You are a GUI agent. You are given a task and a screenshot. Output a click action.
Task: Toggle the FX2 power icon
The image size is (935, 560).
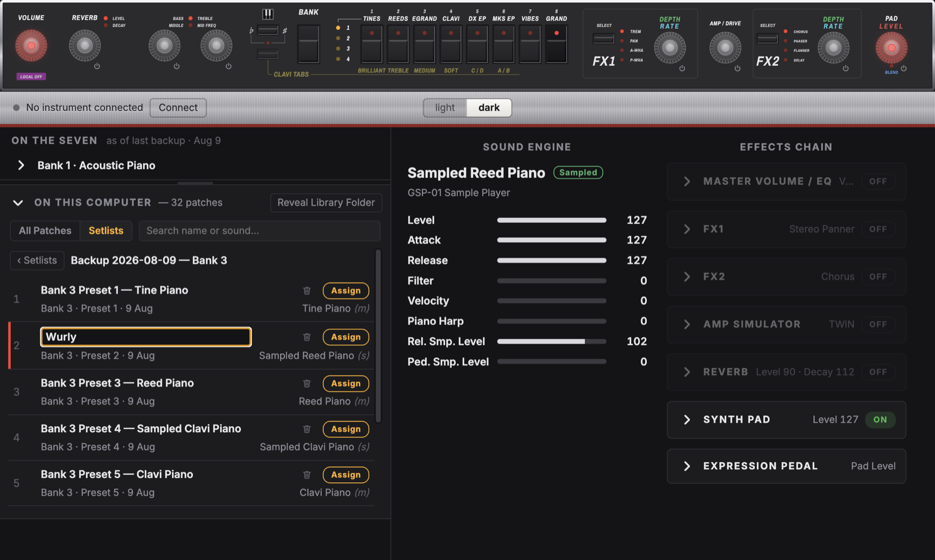(845, 69)
